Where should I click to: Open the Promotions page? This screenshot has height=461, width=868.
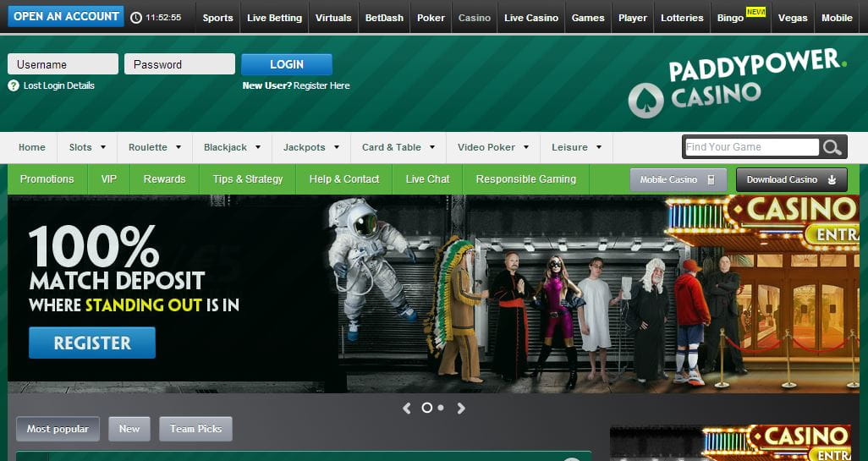coord(47,179)
